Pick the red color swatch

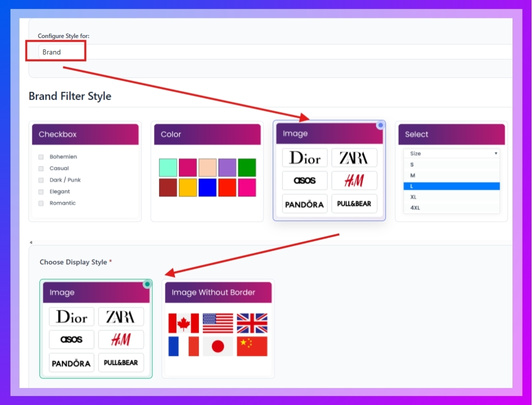pos(227,188)
